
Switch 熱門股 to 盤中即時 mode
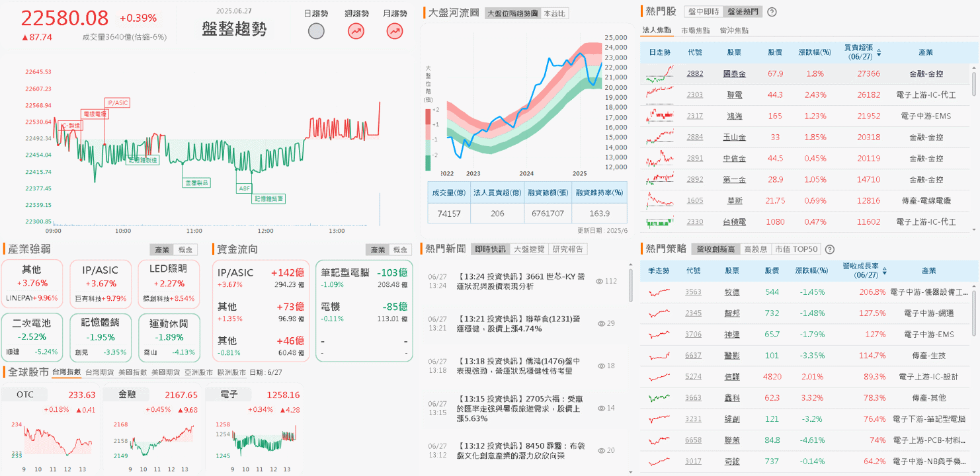tap(703, 12)
